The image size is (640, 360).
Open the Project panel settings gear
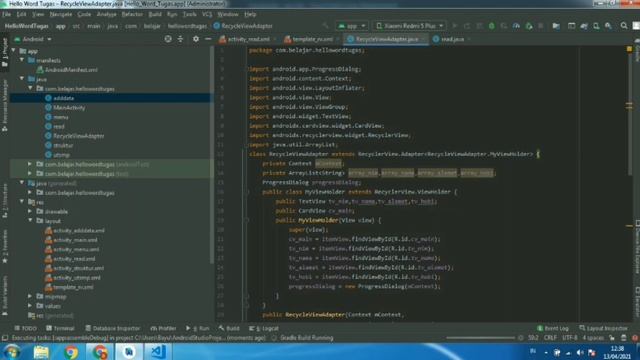point(196,39)
